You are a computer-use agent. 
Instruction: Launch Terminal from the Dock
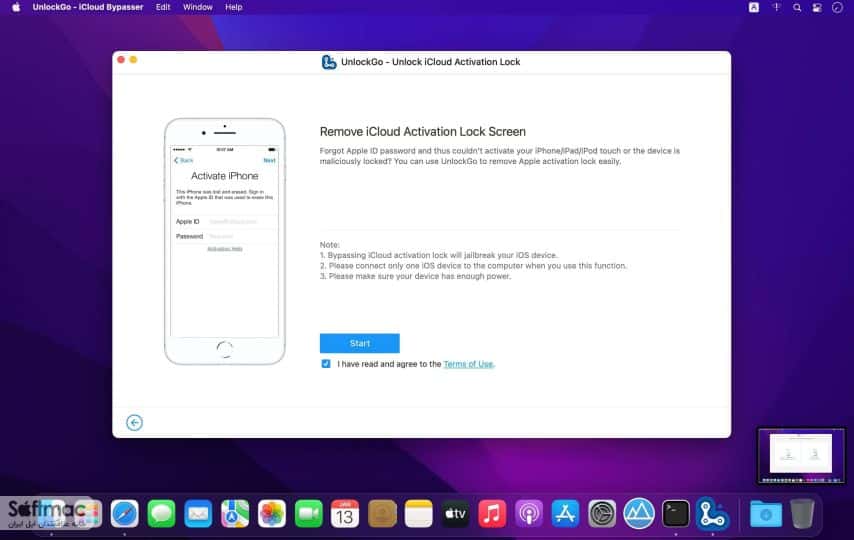point(675,513)
